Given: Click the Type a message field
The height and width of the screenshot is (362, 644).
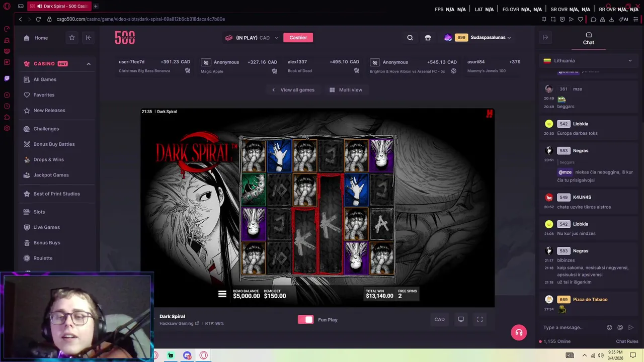Looking at the screenshot, I should click(573, 328).
